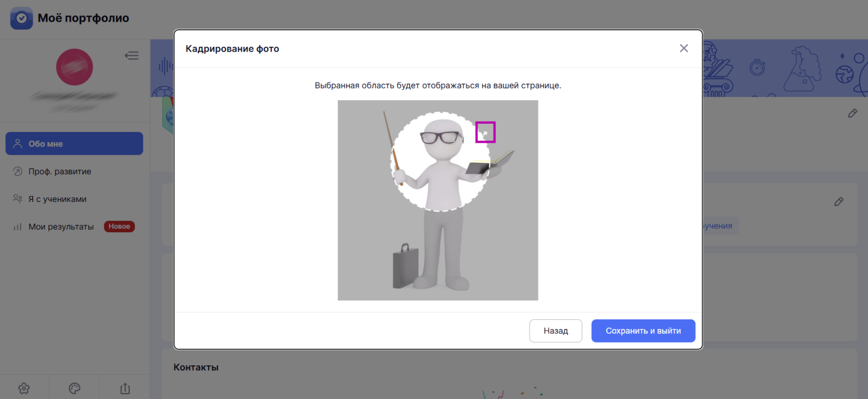This screenshot has height=399, width=868.
Task: Open settings gear icon in sidebar
Action: click(24, 388)
